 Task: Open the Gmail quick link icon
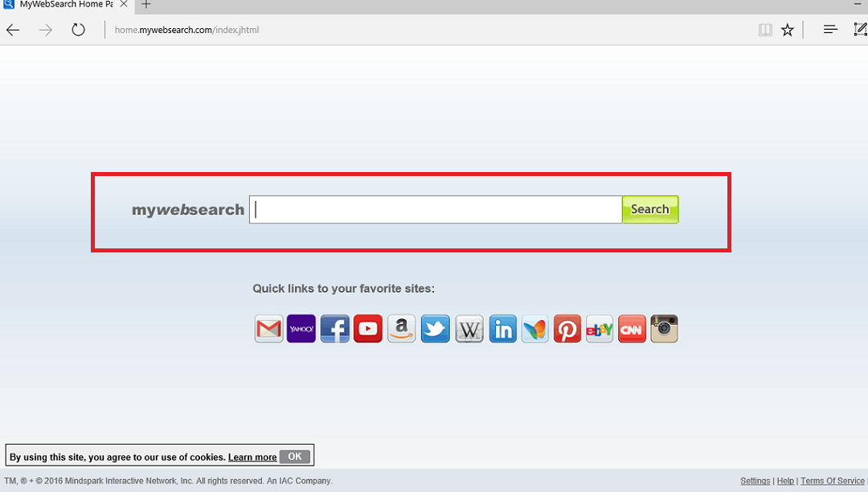click(268, 329)
